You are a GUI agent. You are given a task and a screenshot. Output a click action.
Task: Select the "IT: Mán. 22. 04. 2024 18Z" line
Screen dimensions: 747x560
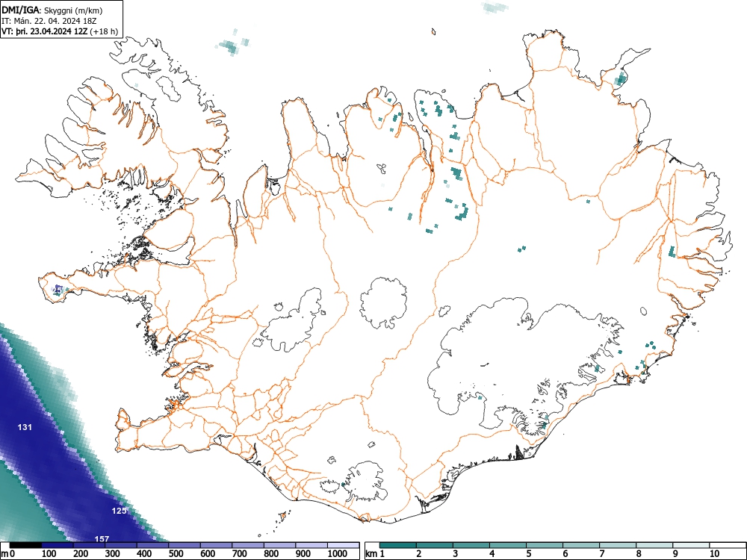[49, 22]
